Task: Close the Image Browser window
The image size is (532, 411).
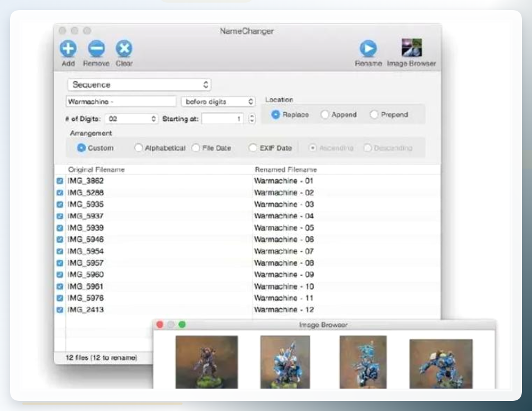Action: (160, 325)
